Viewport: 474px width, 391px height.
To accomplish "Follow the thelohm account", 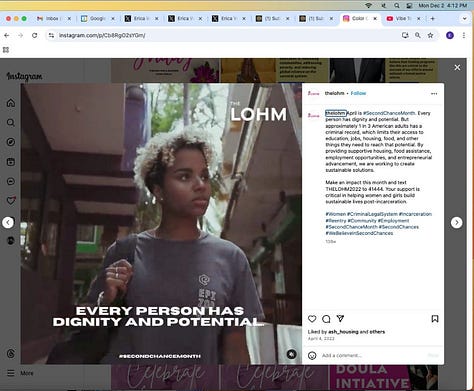I will point(358,93).
